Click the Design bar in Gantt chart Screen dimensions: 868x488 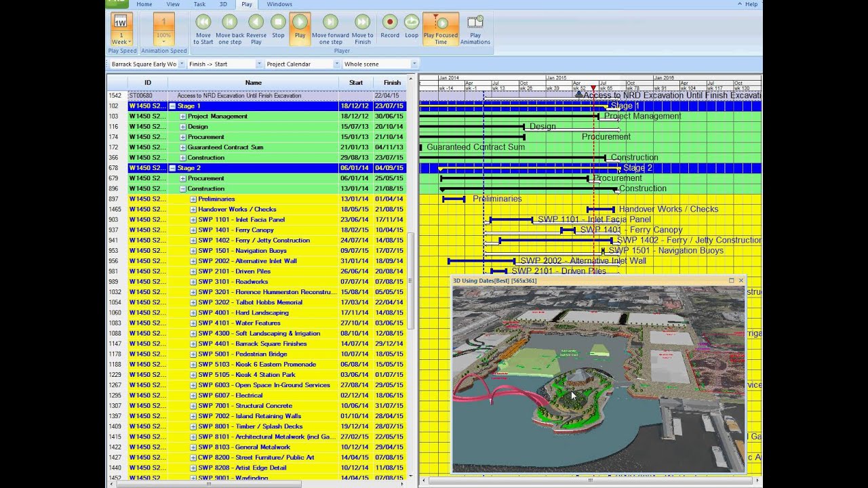[471, 126]
